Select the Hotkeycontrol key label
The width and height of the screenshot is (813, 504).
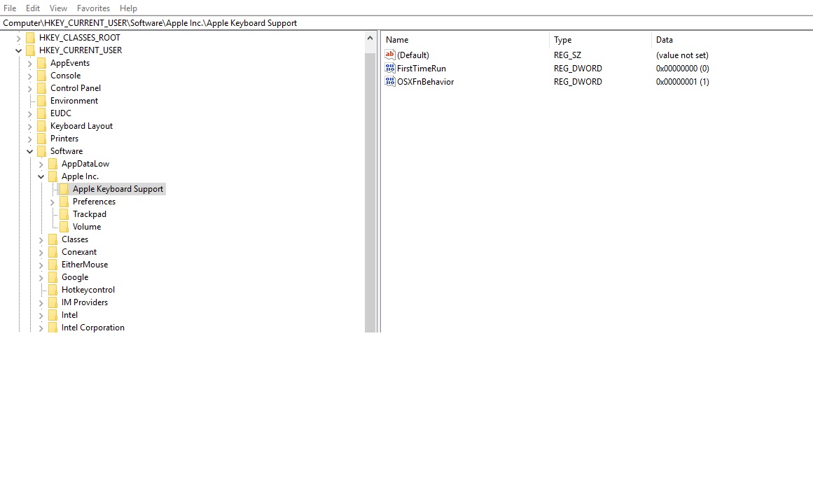[x=88, y=290]
